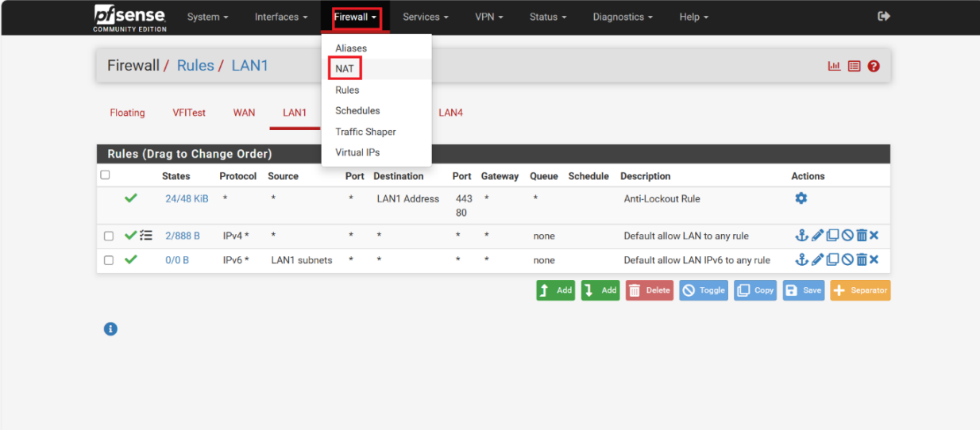Show the status graph bar-chart icon
This screenshot has width=980, height=430.
(x=834, y=66)
